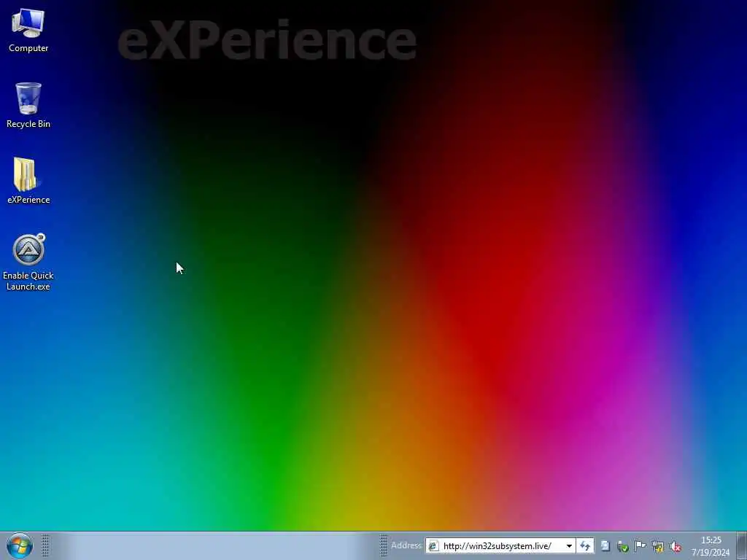Select the Recycle Bin icon

pyautogui.click(x=28, y=105)
